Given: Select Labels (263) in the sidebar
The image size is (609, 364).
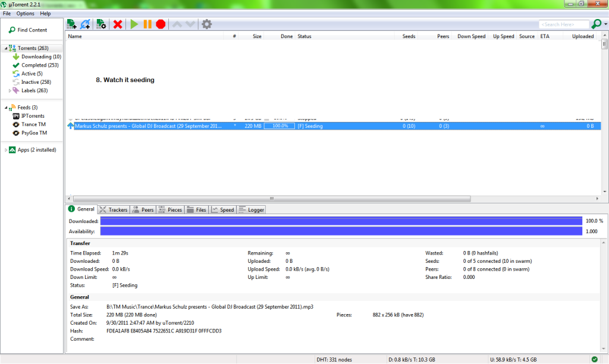Looking at the screenshot, I should (34, 90).
